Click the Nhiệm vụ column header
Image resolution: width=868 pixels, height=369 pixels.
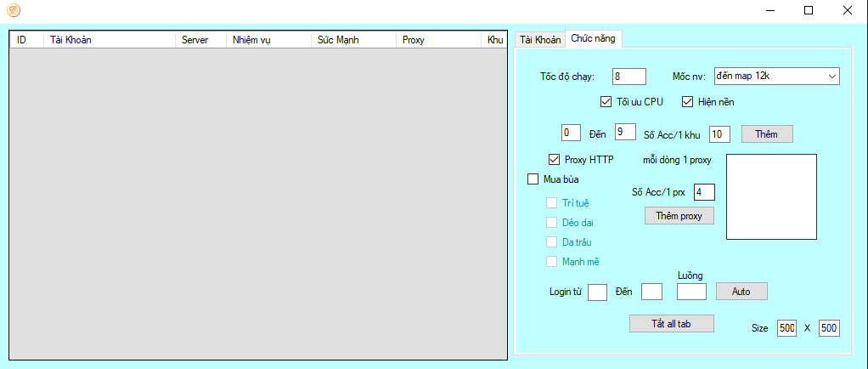tap(268, 40)
